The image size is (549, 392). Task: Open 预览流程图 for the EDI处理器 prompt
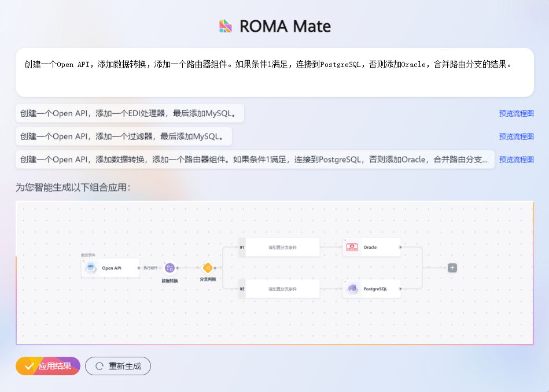pyautogui.click(x=516, y=113)
